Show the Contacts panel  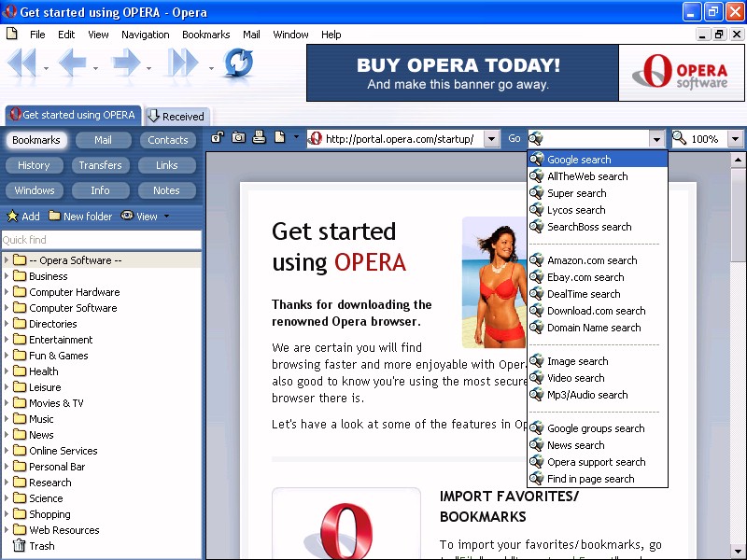pyautogui.click(x=168, y=140)
